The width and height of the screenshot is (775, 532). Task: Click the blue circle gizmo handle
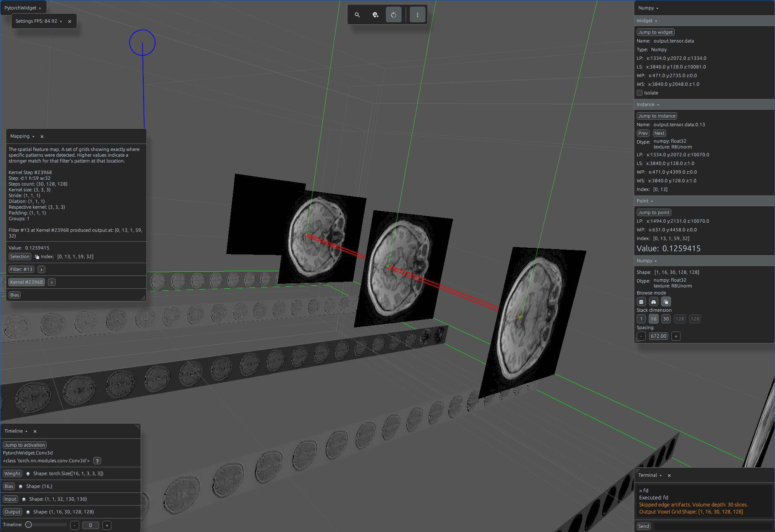[142, 43]
